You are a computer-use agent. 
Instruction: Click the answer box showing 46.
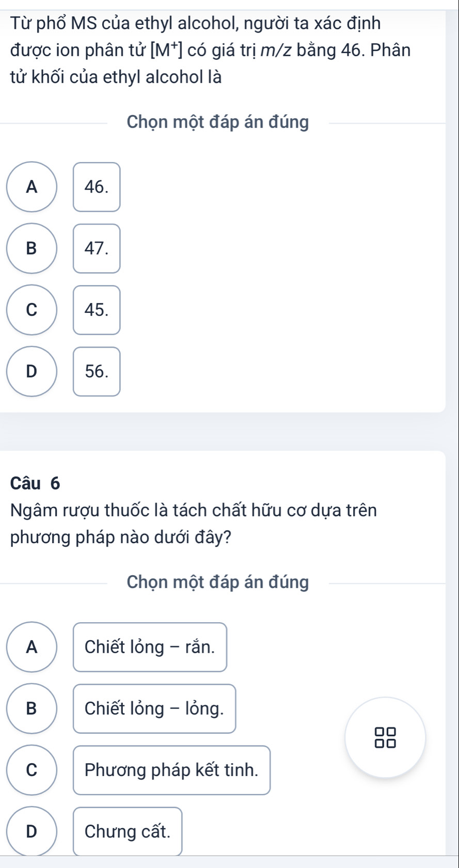coord(97,187)
